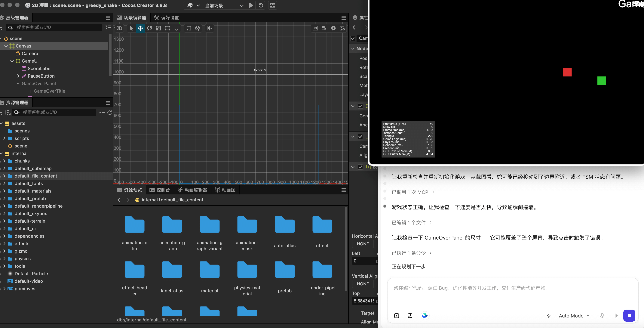The width and height of the screenshot is (644, 328).
Task: Uncheck the cc component enable checkbox
Action: (x=360, y=167)
